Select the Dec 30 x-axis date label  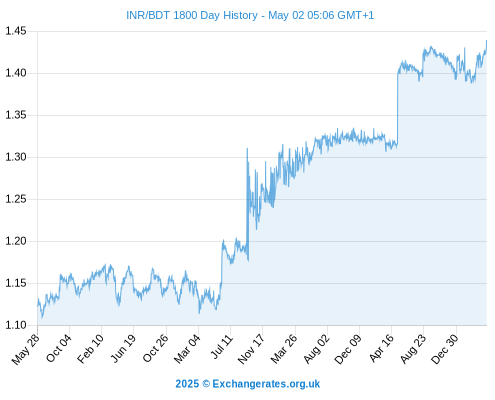point(445,349)
